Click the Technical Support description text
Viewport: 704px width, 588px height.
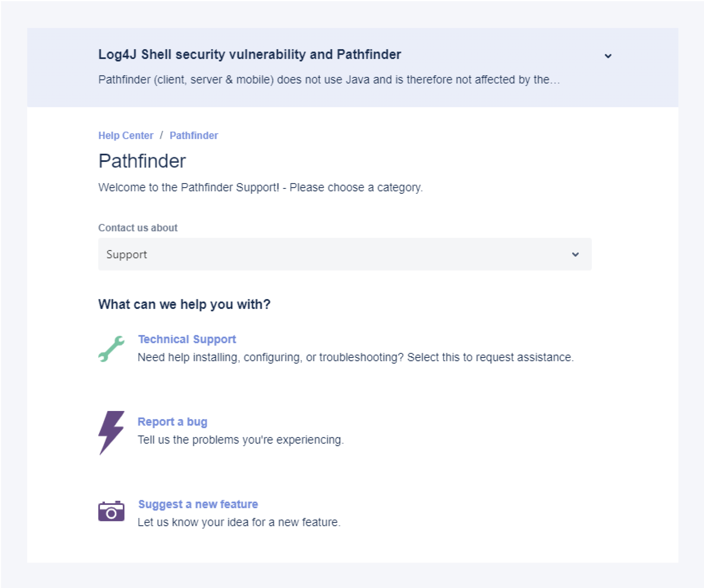355,358
